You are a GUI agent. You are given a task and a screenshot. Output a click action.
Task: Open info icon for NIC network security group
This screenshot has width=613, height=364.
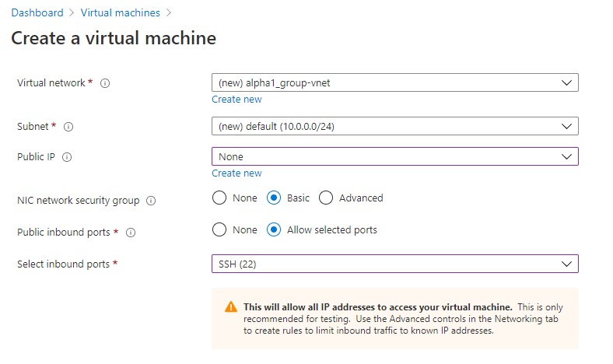tap(151, 201)
